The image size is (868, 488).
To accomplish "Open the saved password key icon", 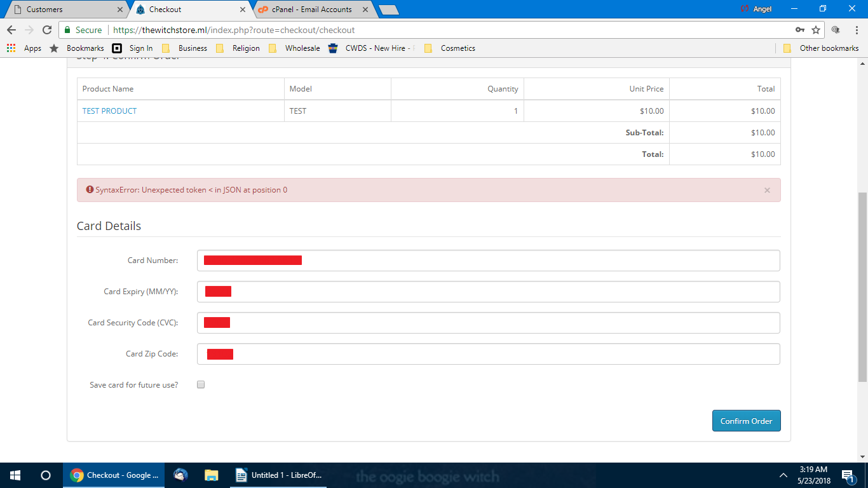I will 800,30.
